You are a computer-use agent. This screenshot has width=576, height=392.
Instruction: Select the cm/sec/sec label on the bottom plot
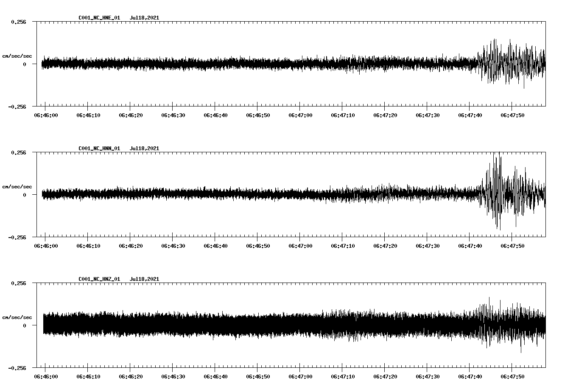[17, 316]
